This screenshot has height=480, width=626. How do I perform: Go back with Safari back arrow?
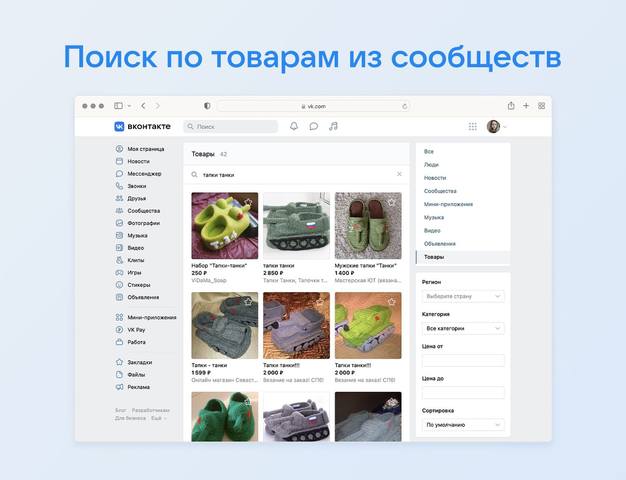tap(143, 106)
